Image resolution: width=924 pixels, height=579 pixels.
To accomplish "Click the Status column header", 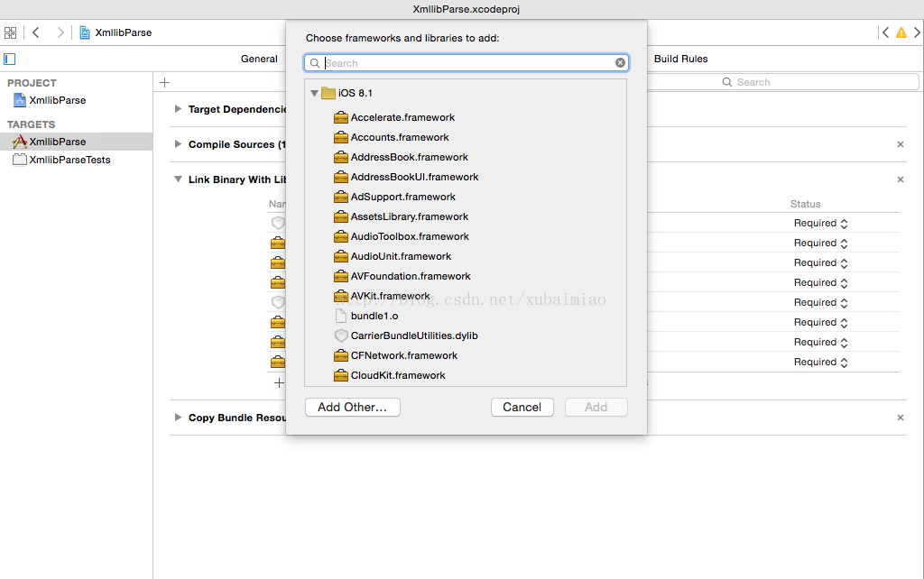I will pos(805,204).
